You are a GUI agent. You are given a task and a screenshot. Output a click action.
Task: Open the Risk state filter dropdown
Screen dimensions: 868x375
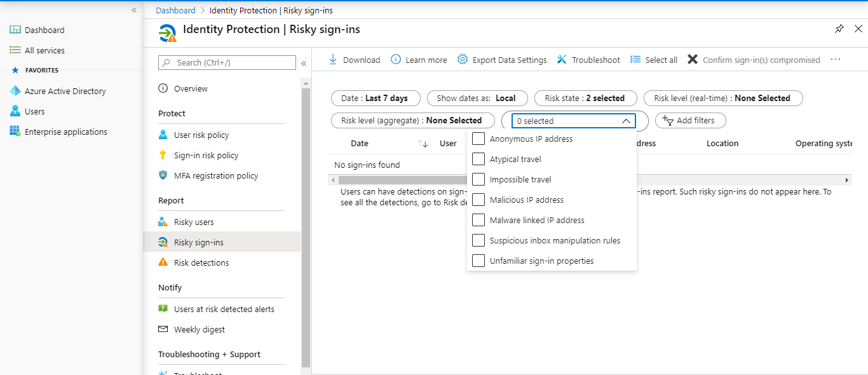[585, 98]
